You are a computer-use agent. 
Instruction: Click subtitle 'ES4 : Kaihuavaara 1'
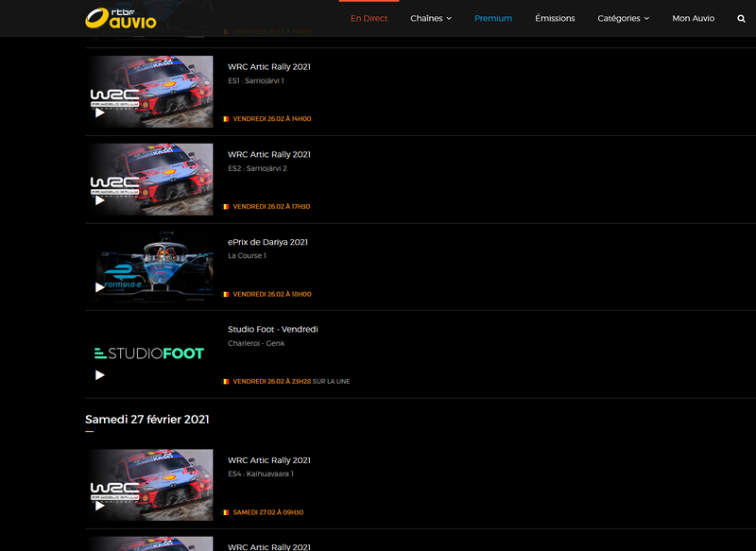[261, 474]
